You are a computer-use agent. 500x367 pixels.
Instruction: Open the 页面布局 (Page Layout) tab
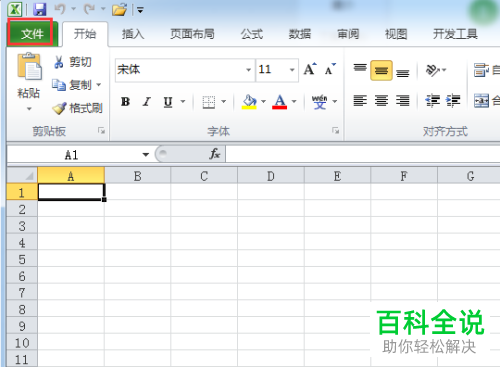tap(192, 34)
